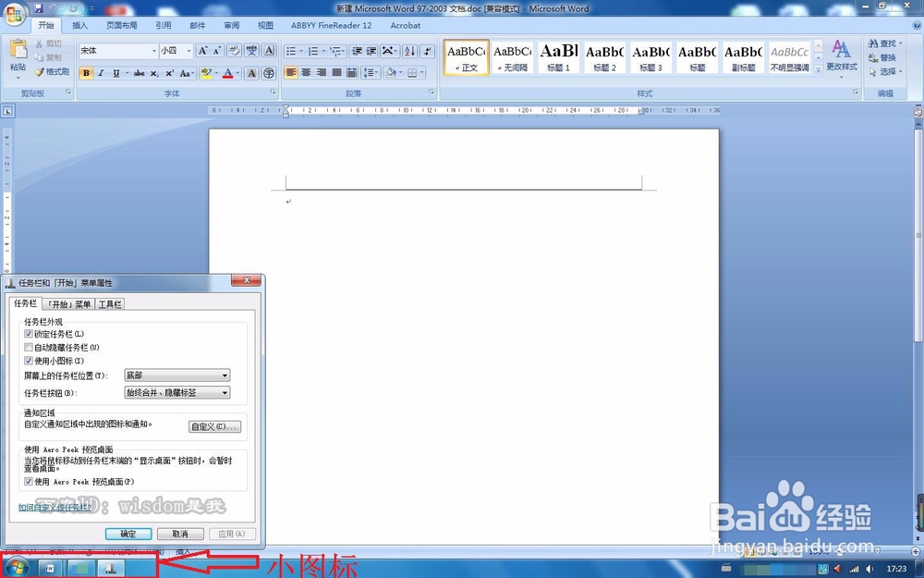Click the distributed alignment icon
The image size is (924, 578).
coord(352,72)
